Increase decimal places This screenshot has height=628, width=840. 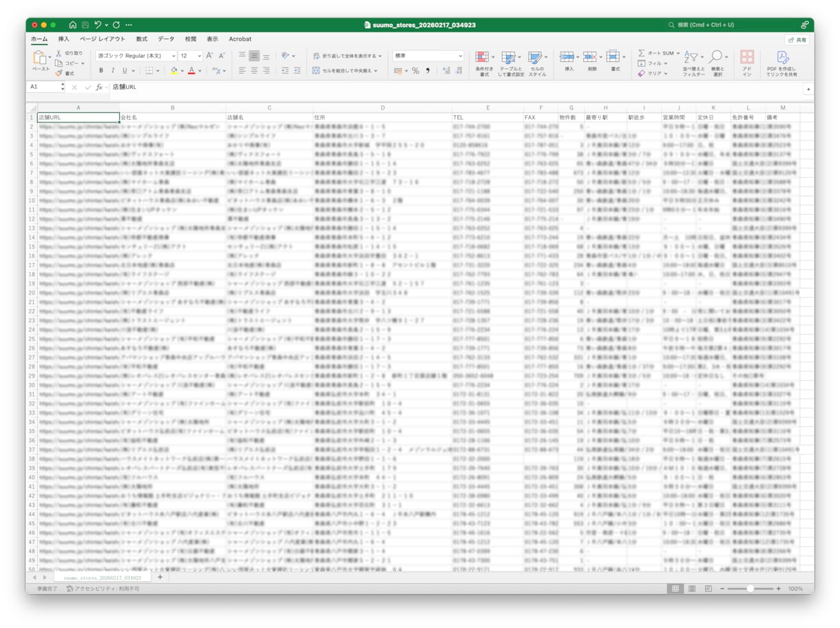(x=446, y=71)
